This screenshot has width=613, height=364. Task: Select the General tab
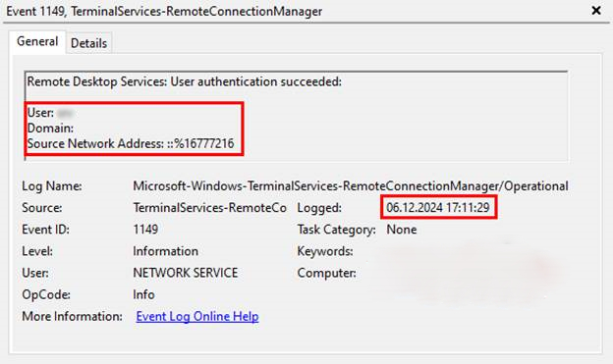click(x=37, y=41)
